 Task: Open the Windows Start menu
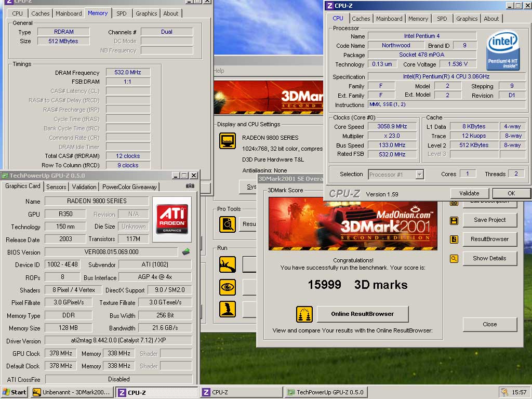pos(14,392)
